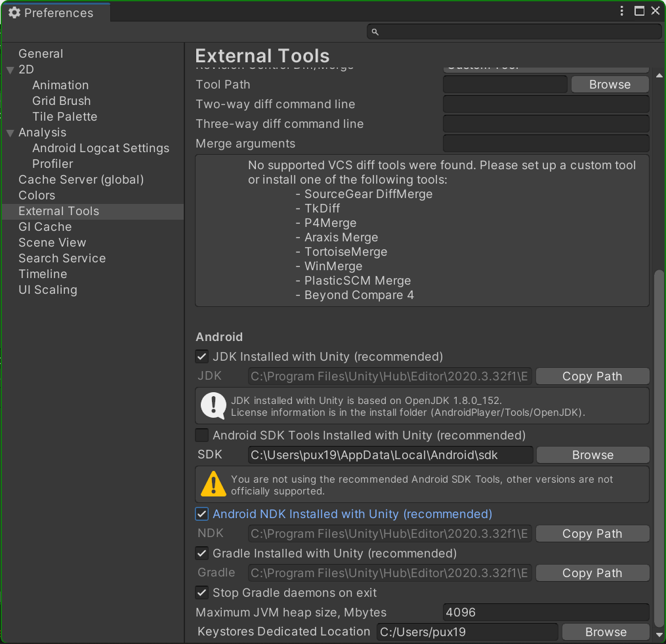
Task: Open the three-dot menu in title bar
Action: point(621,10)
